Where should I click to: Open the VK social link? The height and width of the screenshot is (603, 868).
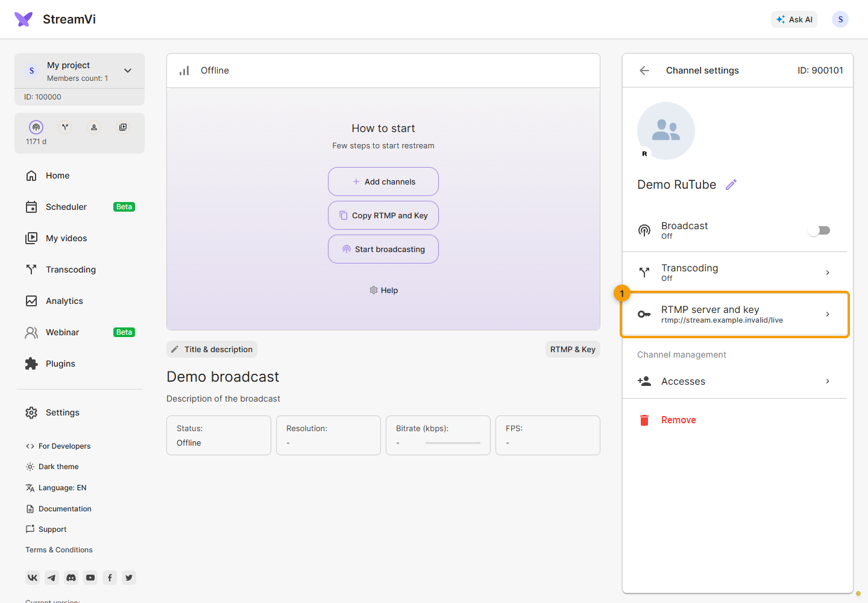click(33, 578)
